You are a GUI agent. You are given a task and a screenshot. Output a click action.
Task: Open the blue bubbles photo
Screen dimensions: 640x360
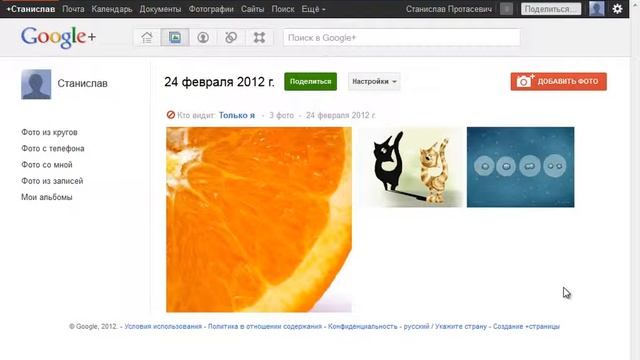tap(520, 167)
